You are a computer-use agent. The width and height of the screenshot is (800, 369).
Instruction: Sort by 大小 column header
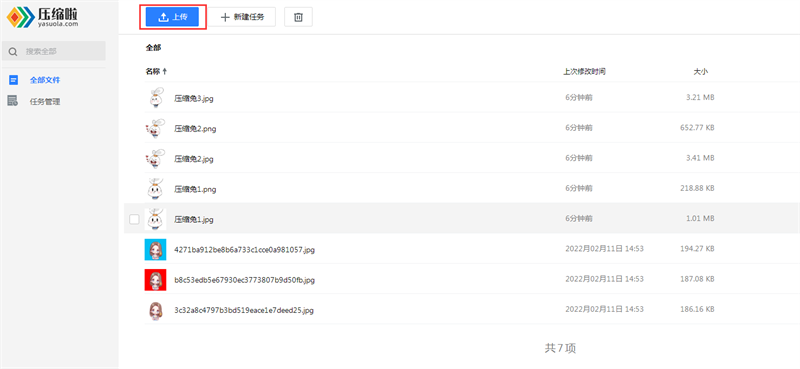point(701,71)
